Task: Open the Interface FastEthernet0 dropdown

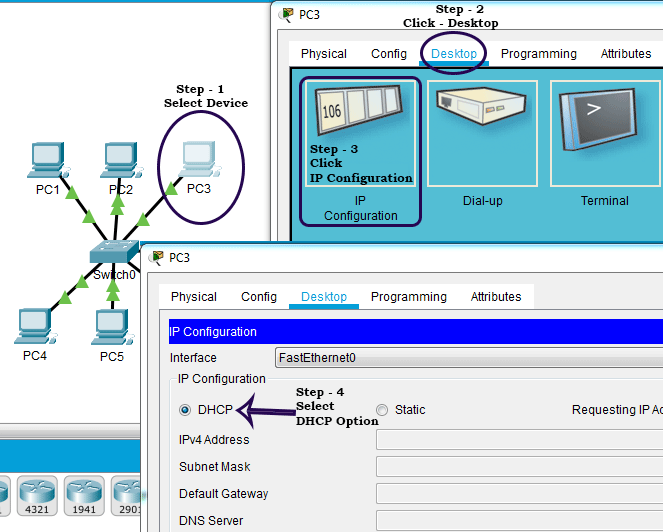Action: tap(468, 358)
